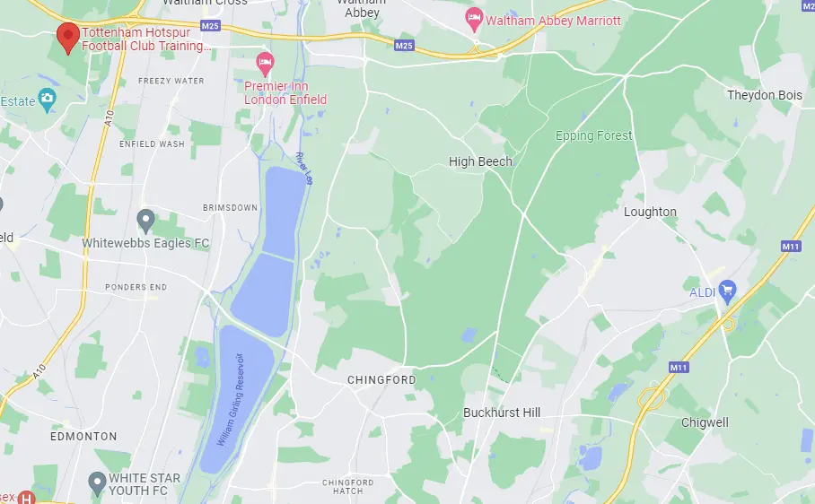Open the Waltham Abbey Marriott text label
The height and width of the screenshot is (504, 815).
click(x=553, y=21)
